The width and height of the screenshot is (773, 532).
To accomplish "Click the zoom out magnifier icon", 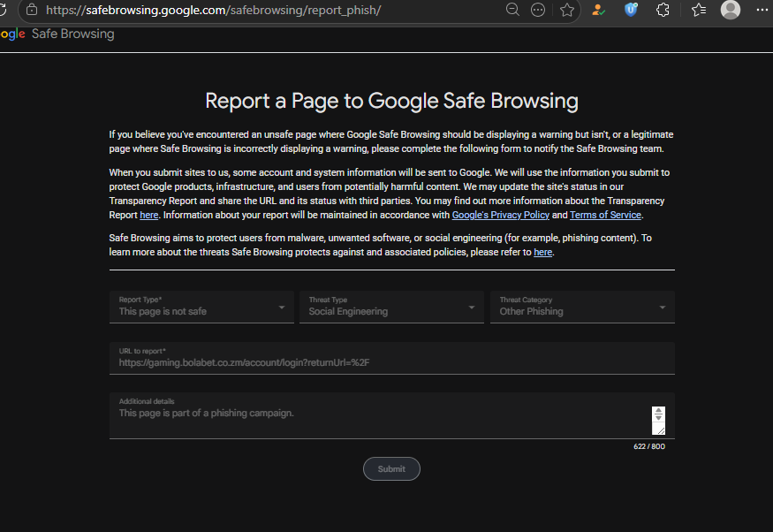I will coord(512,10).
